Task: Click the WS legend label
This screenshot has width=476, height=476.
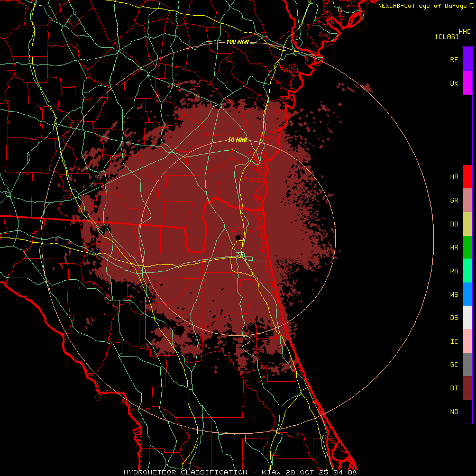Action: [454, 295]
